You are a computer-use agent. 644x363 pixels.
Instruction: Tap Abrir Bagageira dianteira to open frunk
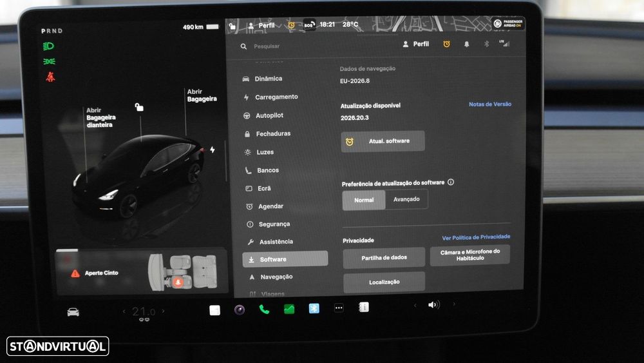(100, 117)
